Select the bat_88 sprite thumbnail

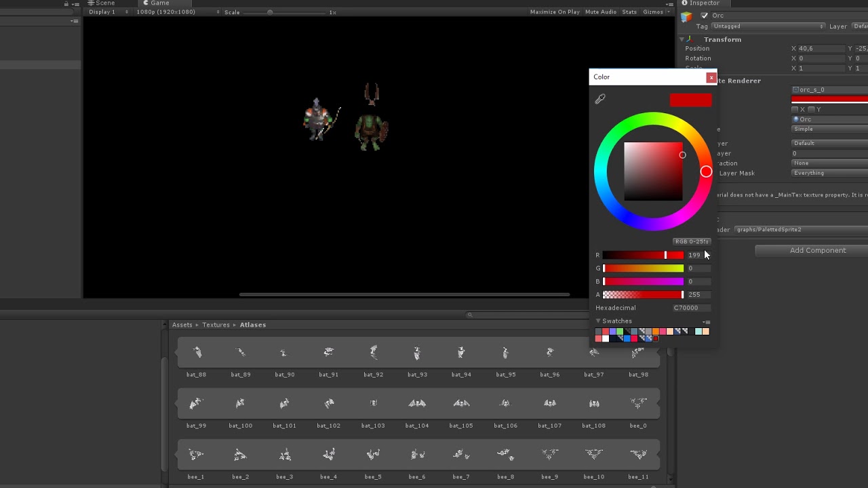click(196, 352)
